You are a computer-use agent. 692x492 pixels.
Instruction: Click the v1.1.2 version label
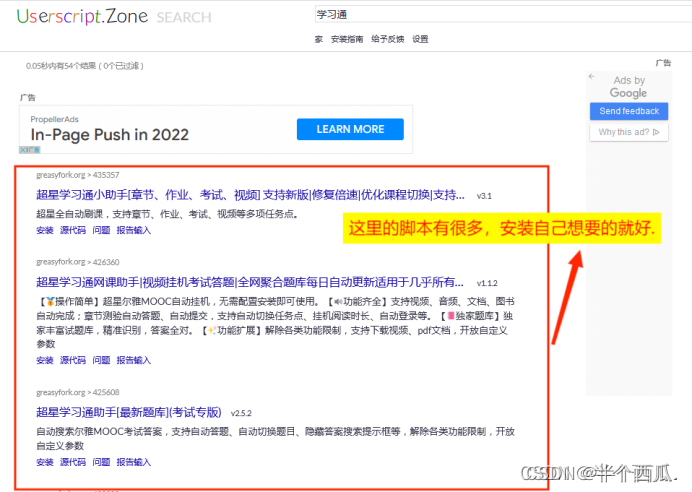[487, 283]
